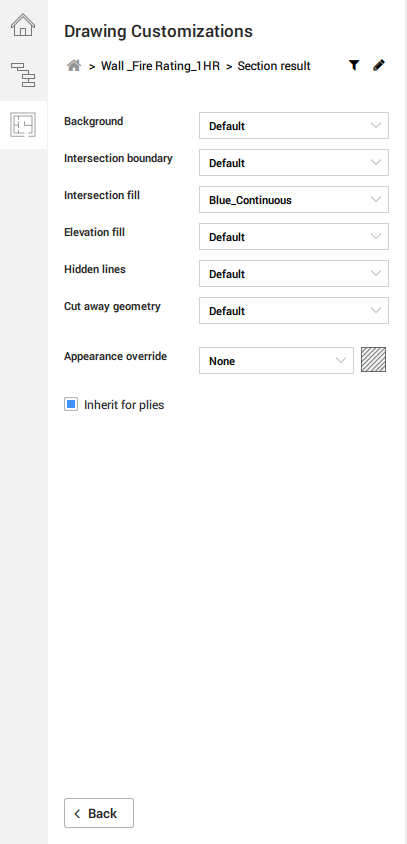Click the Inherit for plies label
This screenshot has width=407, height=844.
tap(124, 405)
